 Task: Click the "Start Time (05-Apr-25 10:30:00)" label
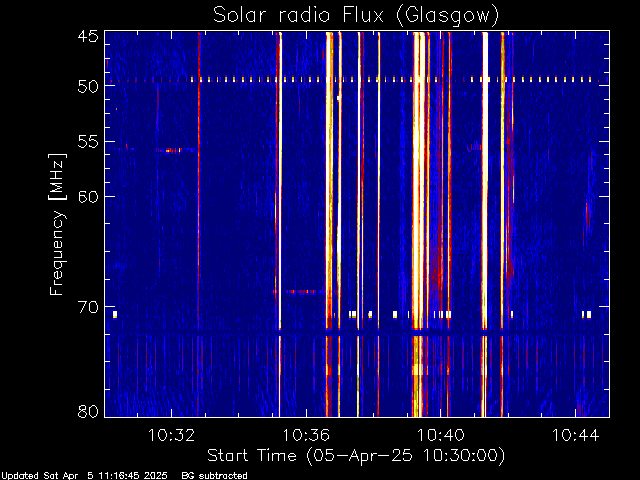tap(356, 456)
